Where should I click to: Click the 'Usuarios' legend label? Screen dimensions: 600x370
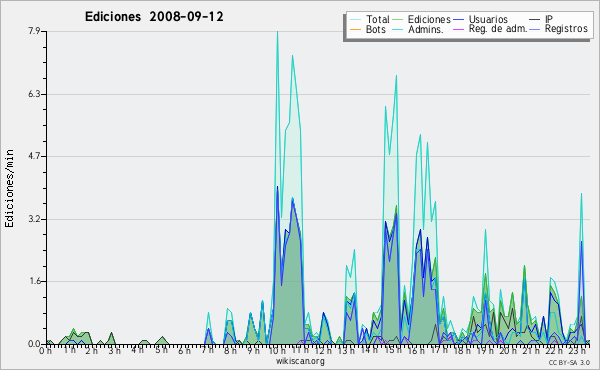488,19
